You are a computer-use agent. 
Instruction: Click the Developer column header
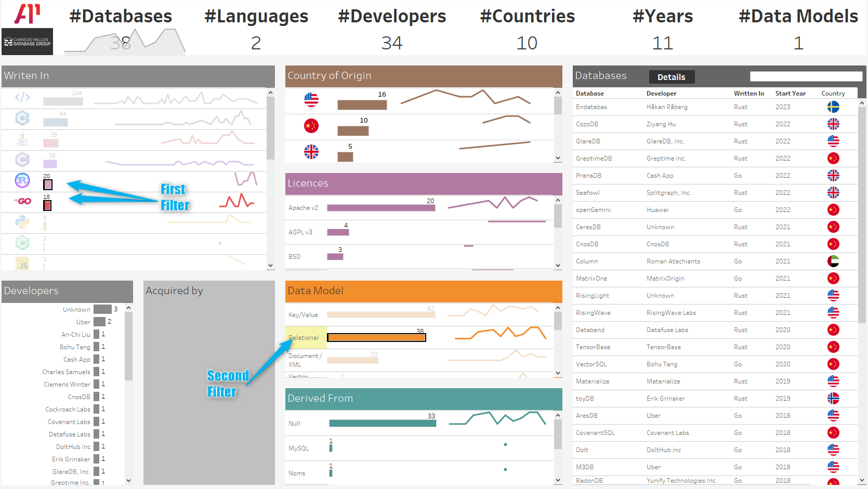coord(661,94)
